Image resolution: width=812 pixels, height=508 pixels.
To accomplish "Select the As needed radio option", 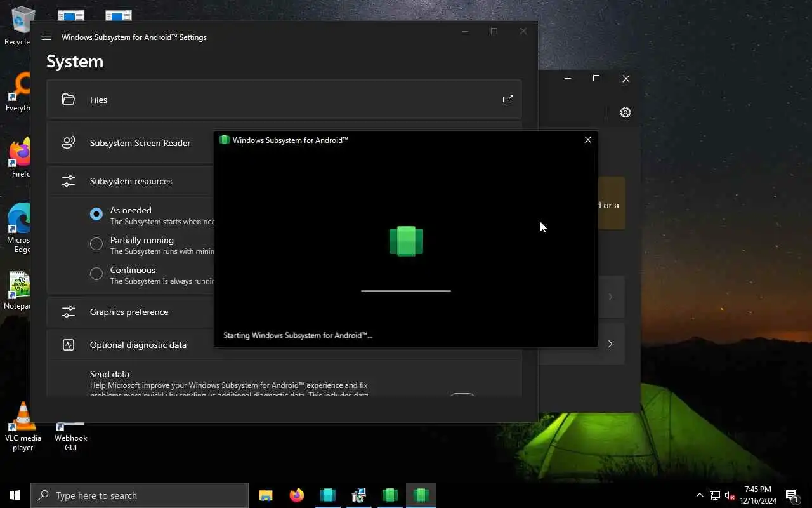I will (x=96, y=215).
